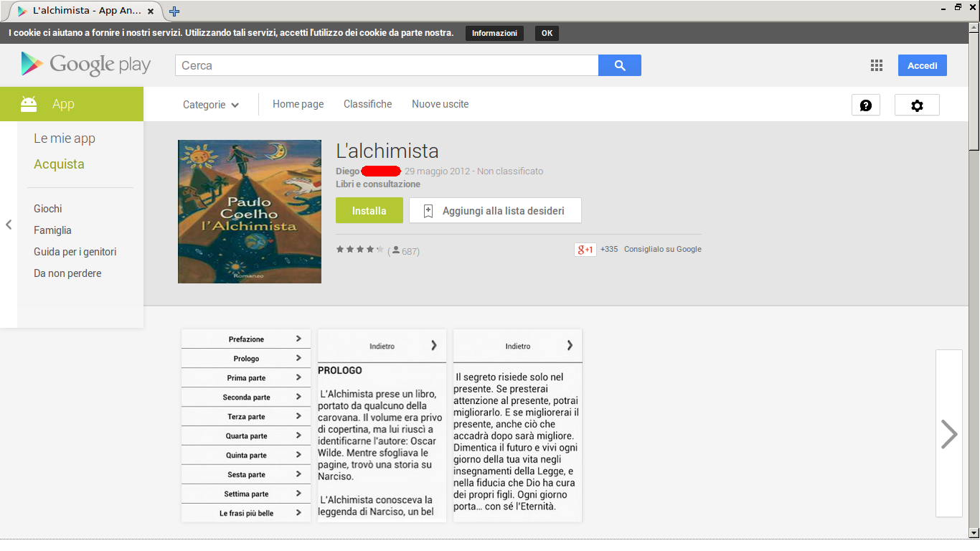Open the PROLOGO screenshot
The image size is (980, 551).
382,425
